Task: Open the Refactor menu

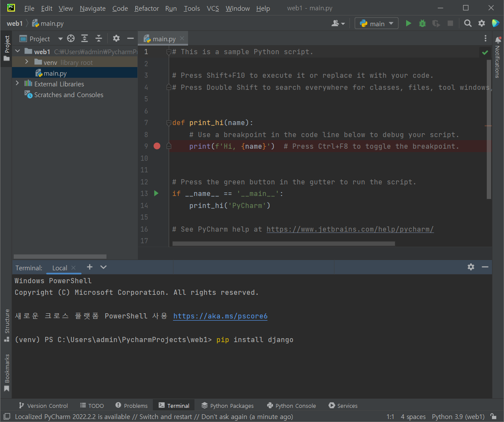Action: coord(146,8)
